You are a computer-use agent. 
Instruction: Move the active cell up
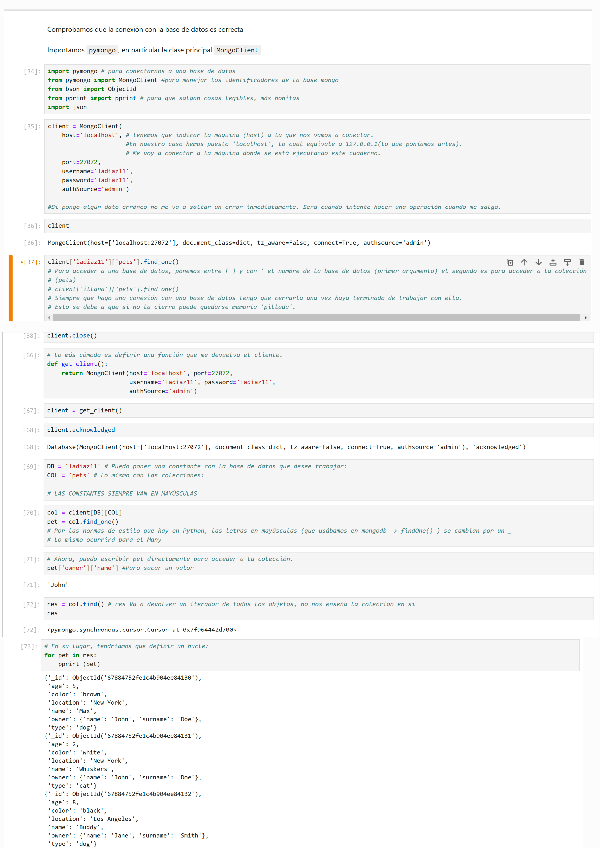click(x=526, y=261)
